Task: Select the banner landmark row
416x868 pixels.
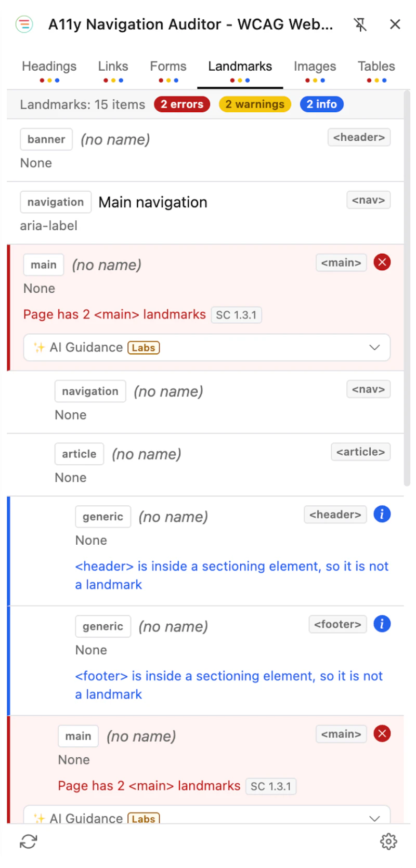Action: tap(205, 151)
